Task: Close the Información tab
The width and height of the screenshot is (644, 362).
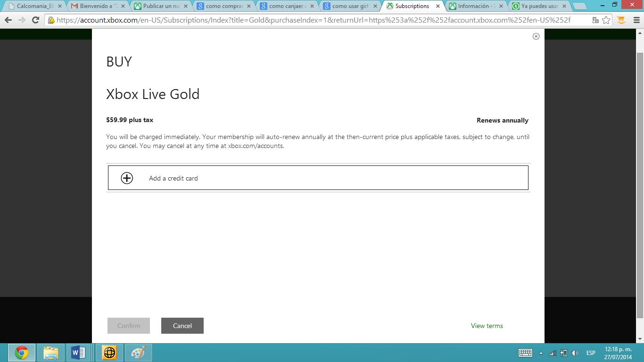Action: coord(501,7)
